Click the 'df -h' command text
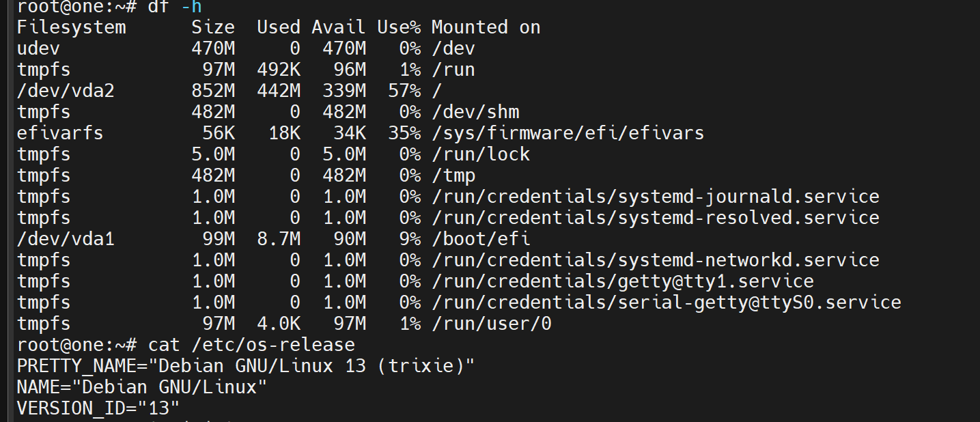Viewport: 980px width, 422px height. (x=175, y=7)
